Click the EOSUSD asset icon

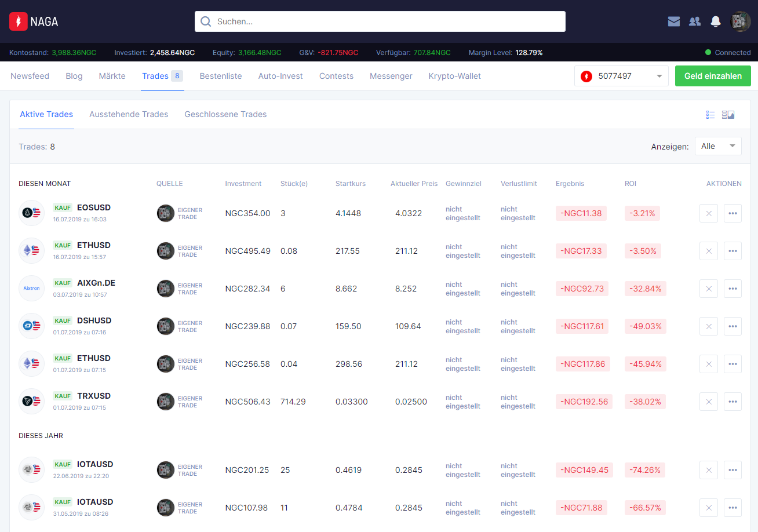point(31,213)
